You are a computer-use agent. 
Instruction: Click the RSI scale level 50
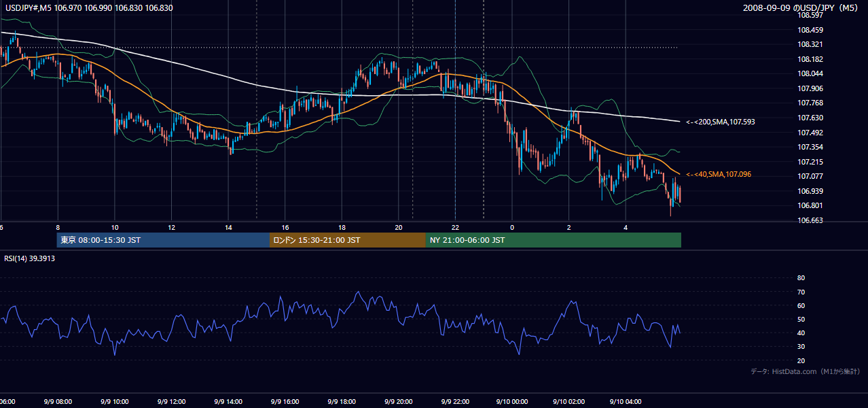801,319
